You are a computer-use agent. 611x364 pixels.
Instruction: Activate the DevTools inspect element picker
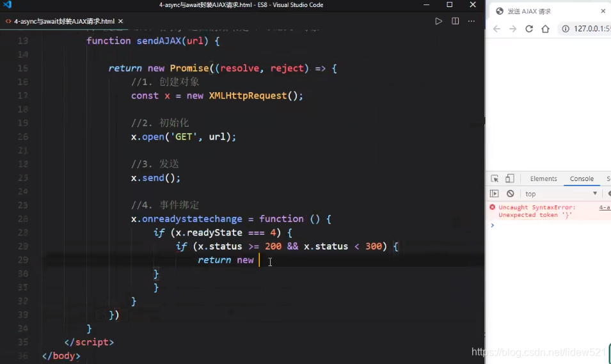coord(495,178)
